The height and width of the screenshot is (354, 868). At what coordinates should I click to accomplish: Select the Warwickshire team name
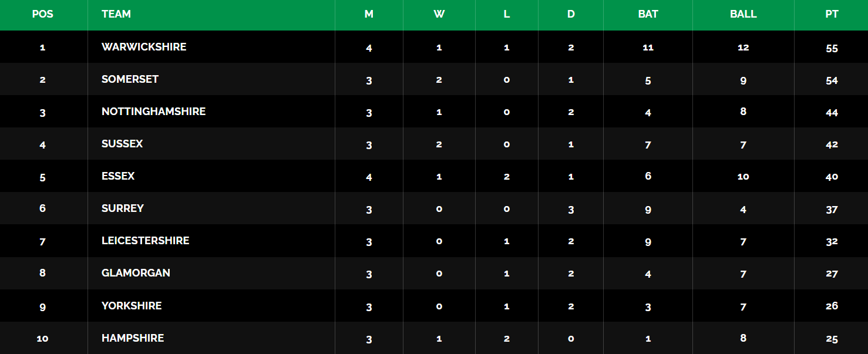pyautogui.click(x=144, y=47)
